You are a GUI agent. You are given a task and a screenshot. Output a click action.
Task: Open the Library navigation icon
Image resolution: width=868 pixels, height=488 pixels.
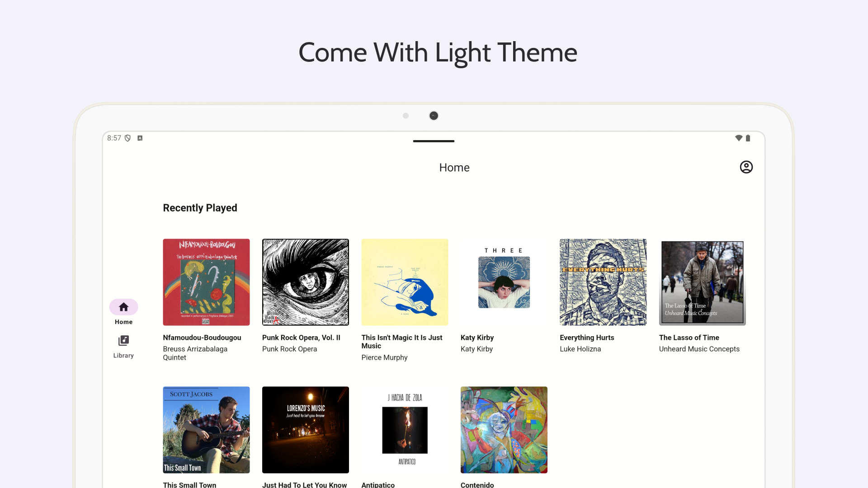(x=123, y=340)
